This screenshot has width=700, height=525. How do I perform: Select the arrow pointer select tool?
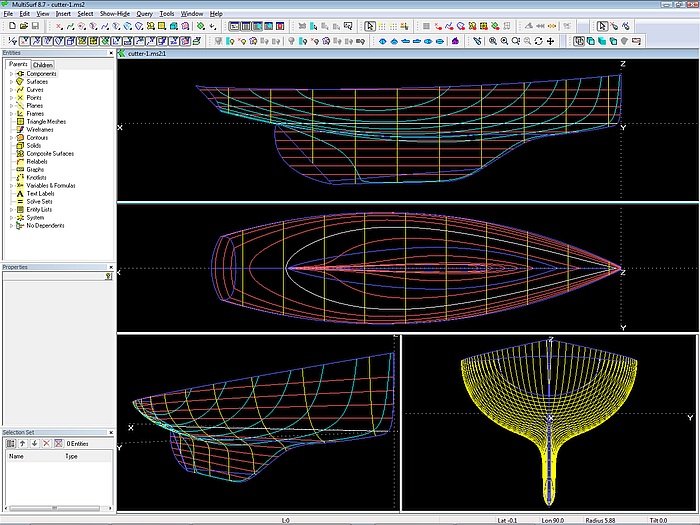click(603, 27)
